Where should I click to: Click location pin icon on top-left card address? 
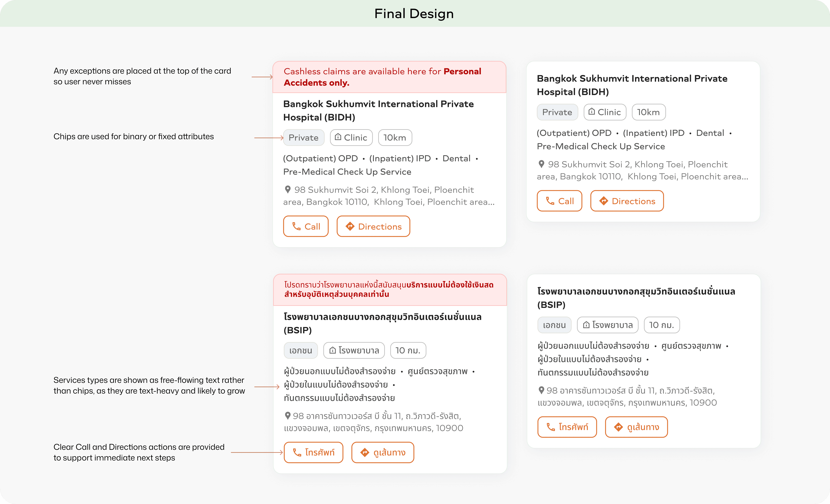click(288, 190)
